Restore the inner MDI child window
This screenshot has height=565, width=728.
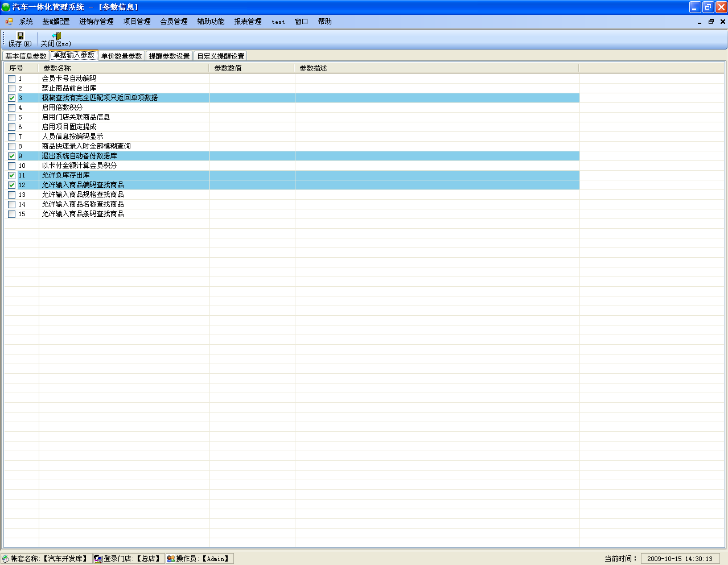point(711,22)
